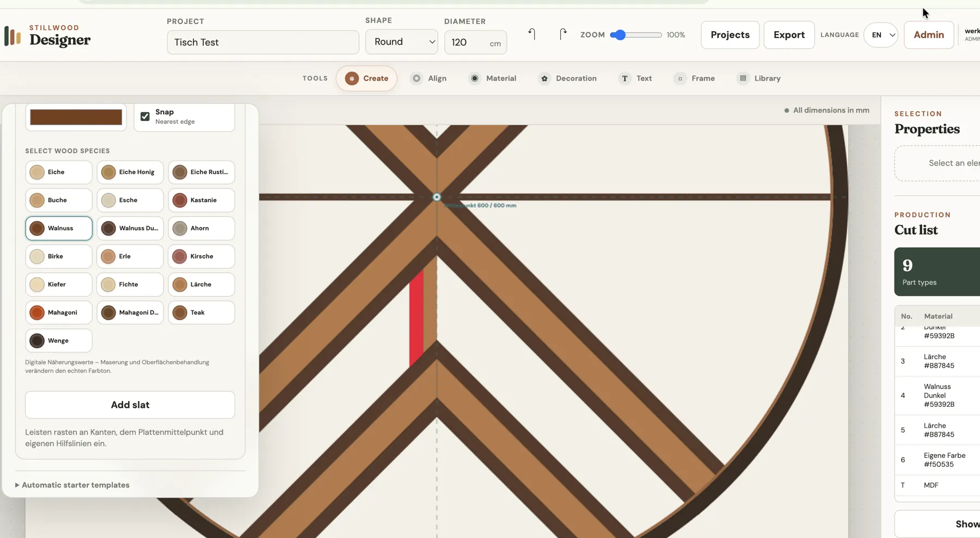
Task: Choose Erle wood species
Action: point(130,256)
